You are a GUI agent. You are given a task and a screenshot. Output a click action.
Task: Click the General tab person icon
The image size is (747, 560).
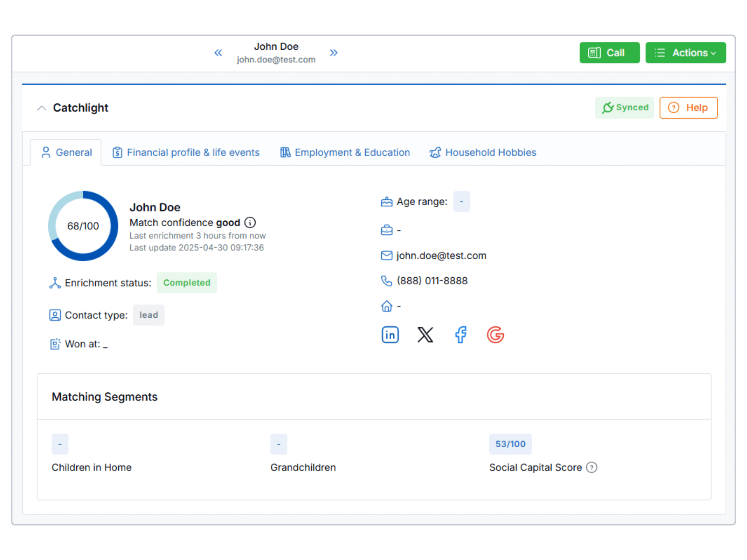coord(46,152)
